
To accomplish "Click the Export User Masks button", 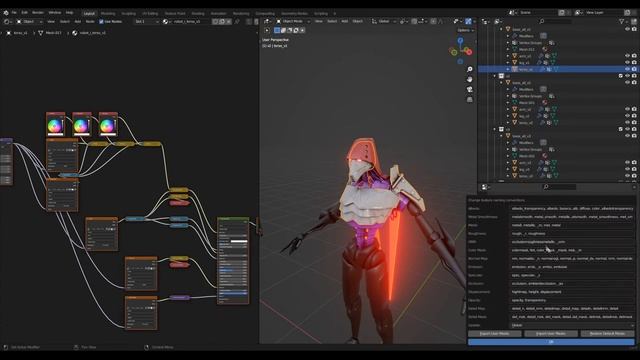I will pos(495,333).
